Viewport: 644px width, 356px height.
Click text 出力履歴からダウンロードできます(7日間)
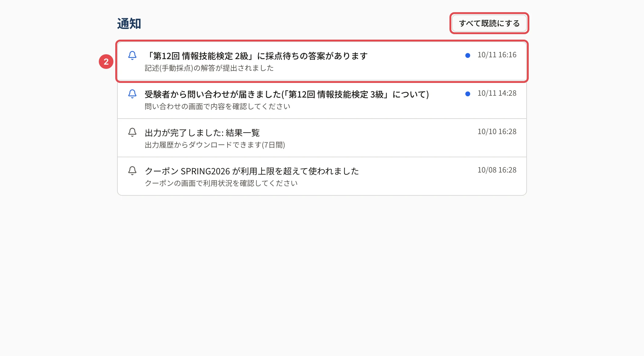pos(215,145)
